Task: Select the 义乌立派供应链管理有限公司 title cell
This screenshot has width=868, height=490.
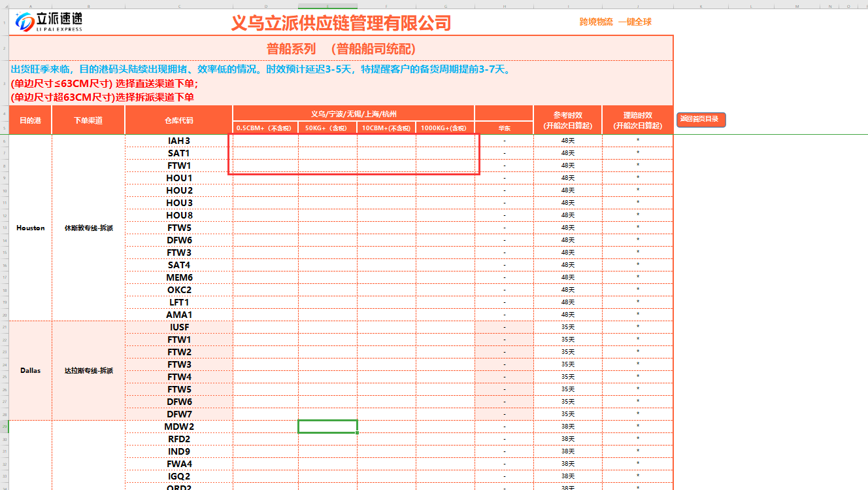Action: [x=341, y=23]
